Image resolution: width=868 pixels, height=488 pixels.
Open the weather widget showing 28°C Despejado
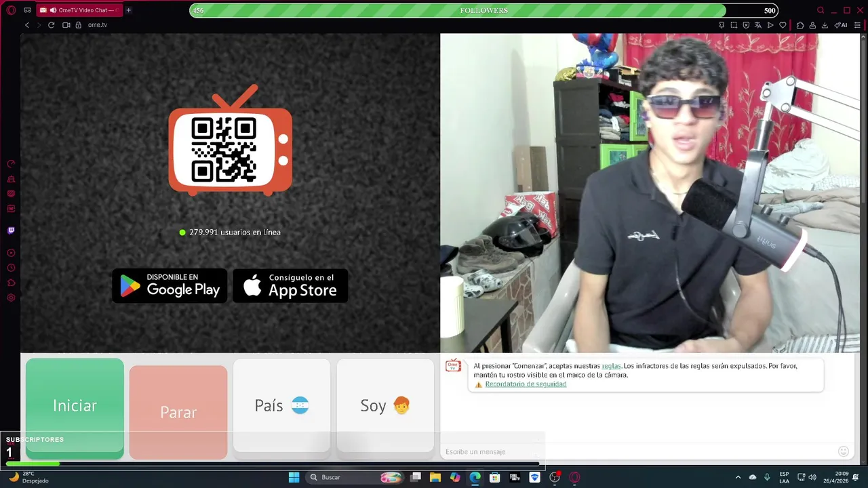[28, 477]
